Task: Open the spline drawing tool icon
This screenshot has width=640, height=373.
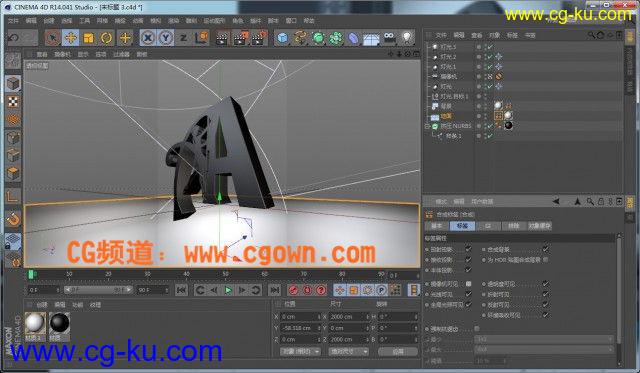Action: point(300,38)
